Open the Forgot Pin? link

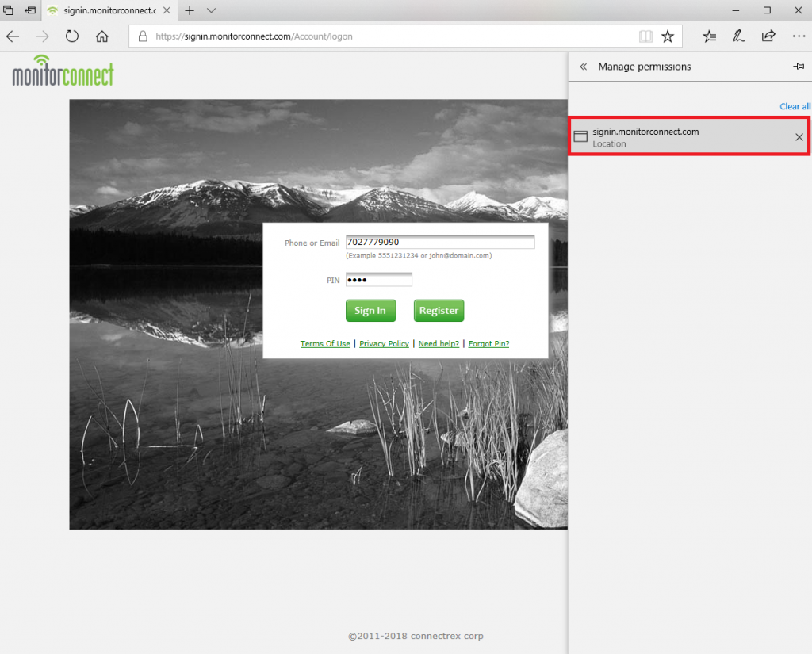[x=488, y=344]
